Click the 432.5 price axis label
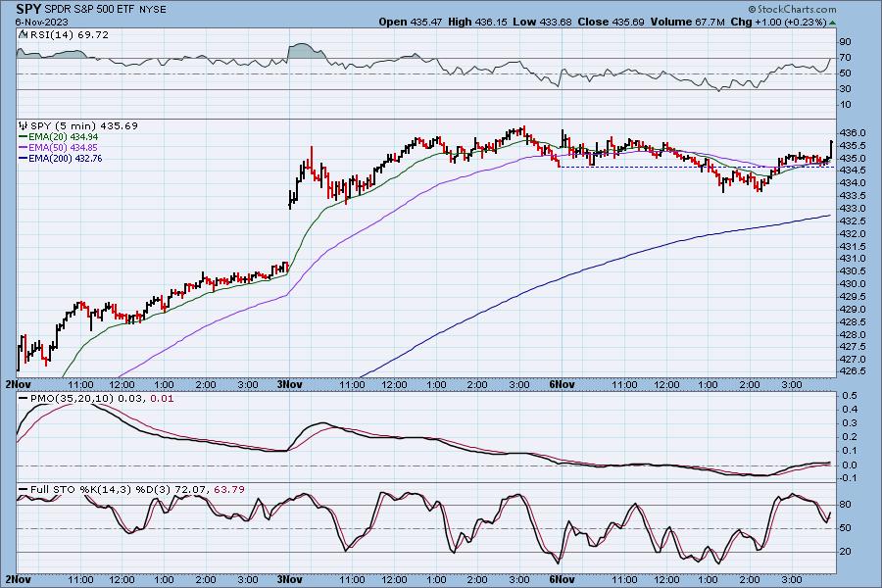The width and height of the screenshot is (882, 588). (x=853, y=221)
